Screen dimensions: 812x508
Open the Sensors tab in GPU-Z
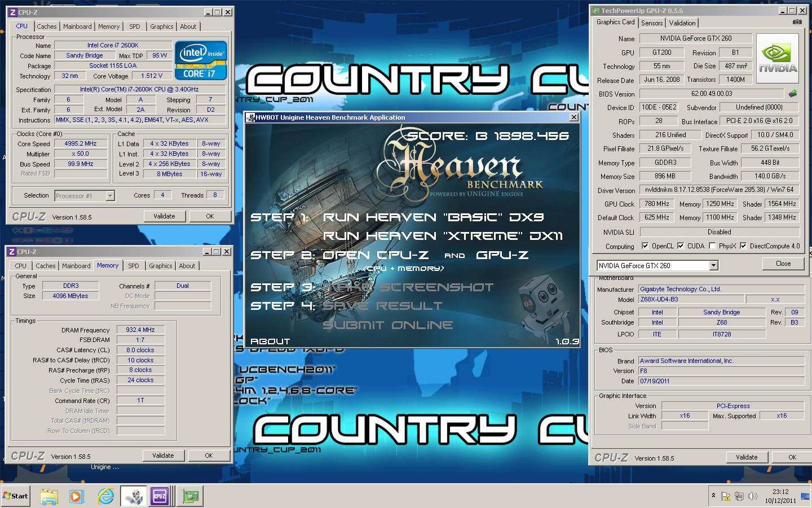coord(652,23)
